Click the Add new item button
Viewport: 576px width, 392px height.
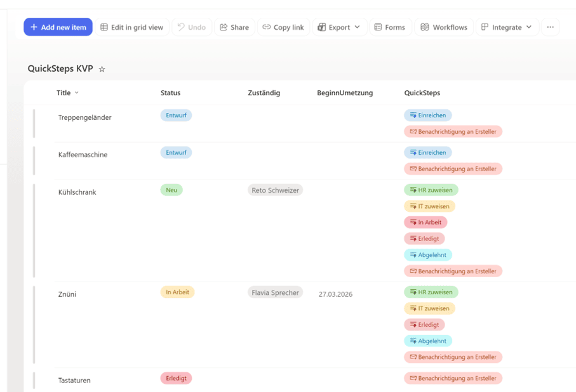coord(58,27)
